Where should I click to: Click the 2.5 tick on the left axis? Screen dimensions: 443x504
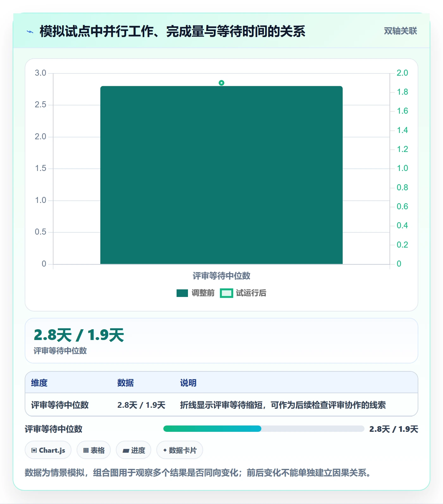[41, 104]
